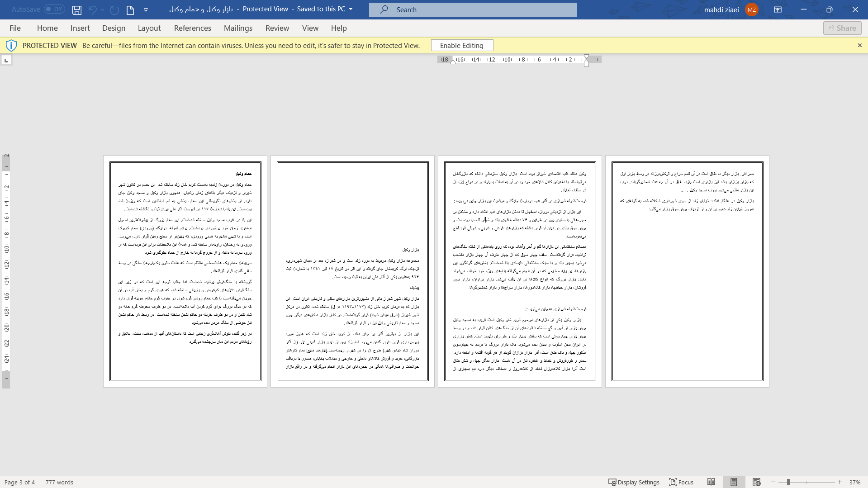Open mahdi ziaei account avatar
Screen dimensions: 868x488
[x=752, y=9]
